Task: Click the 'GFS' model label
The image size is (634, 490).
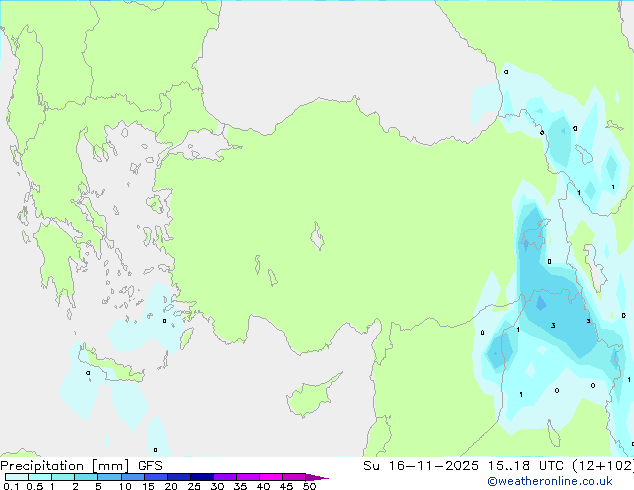Action: (150, 466)
